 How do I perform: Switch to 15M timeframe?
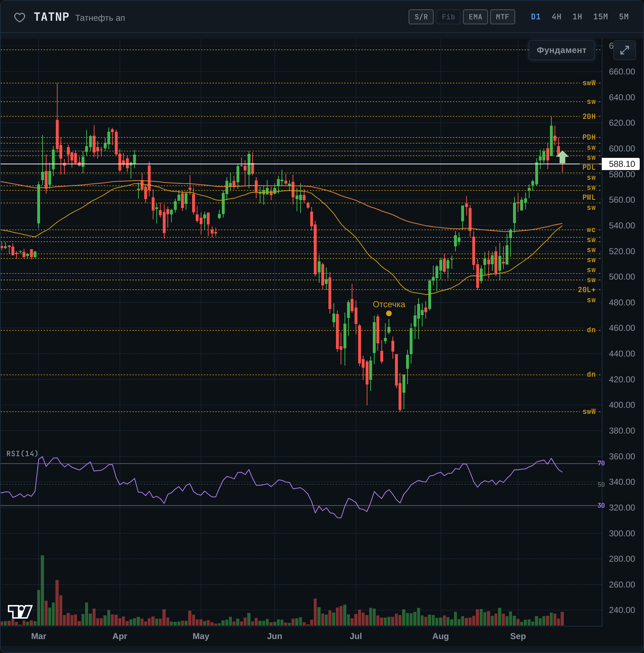pos(600,17)
